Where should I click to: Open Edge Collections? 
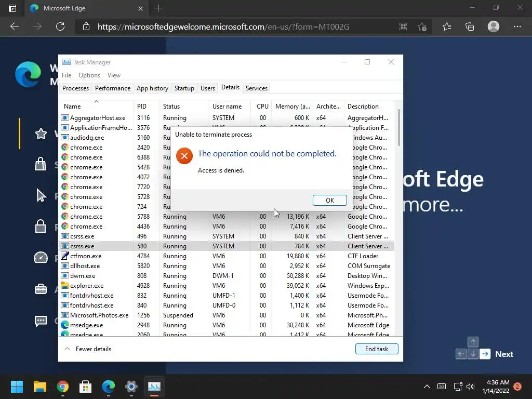tap(470, 26)
